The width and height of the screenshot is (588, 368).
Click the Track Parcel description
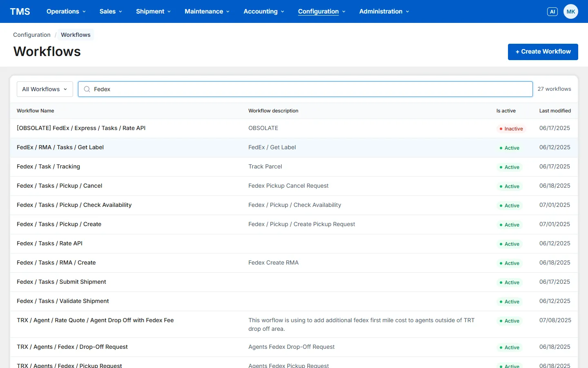click(x=265, y=166)
